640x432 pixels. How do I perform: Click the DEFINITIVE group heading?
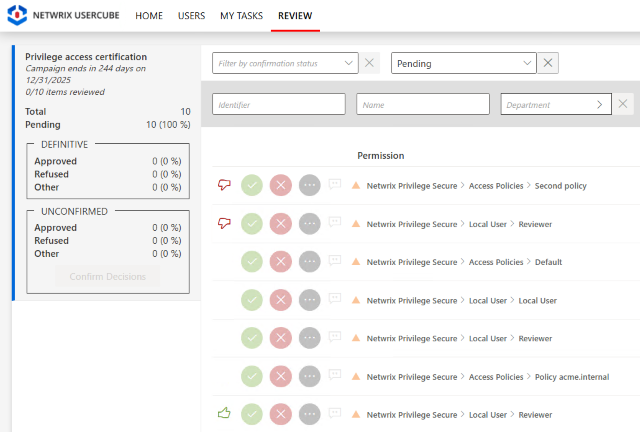(64, 145)
